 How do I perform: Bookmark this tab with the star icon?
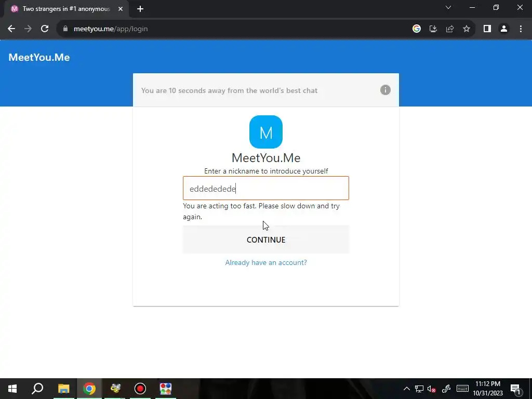[x=467, y=29]
